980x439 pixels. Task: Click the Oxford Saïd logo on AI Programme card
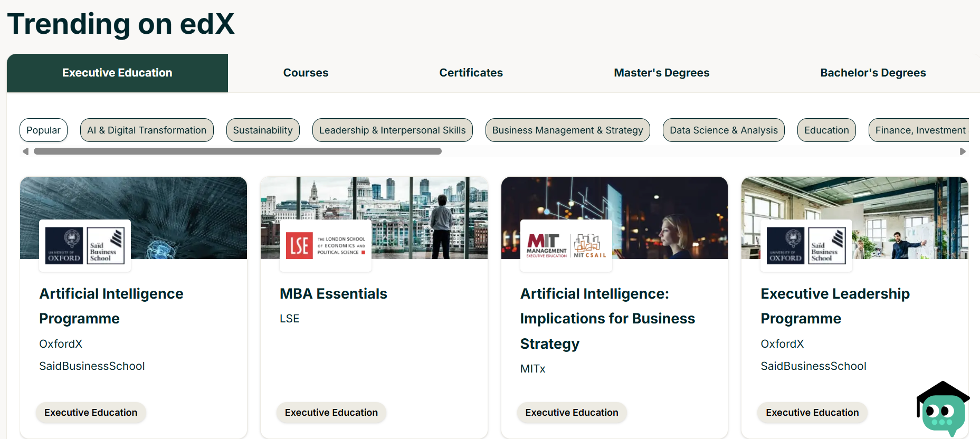pyautogui.click(x=85, y=245)
